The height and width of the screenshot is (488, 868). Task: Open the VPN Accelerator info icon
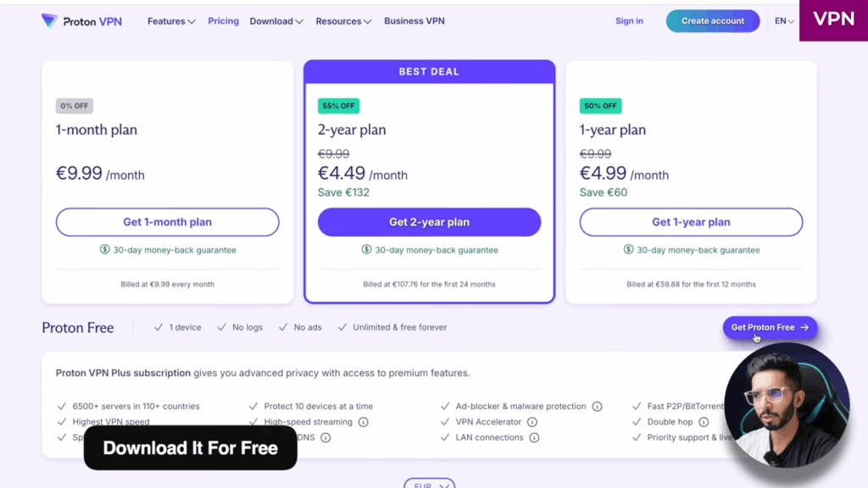[x=532, y=422]
